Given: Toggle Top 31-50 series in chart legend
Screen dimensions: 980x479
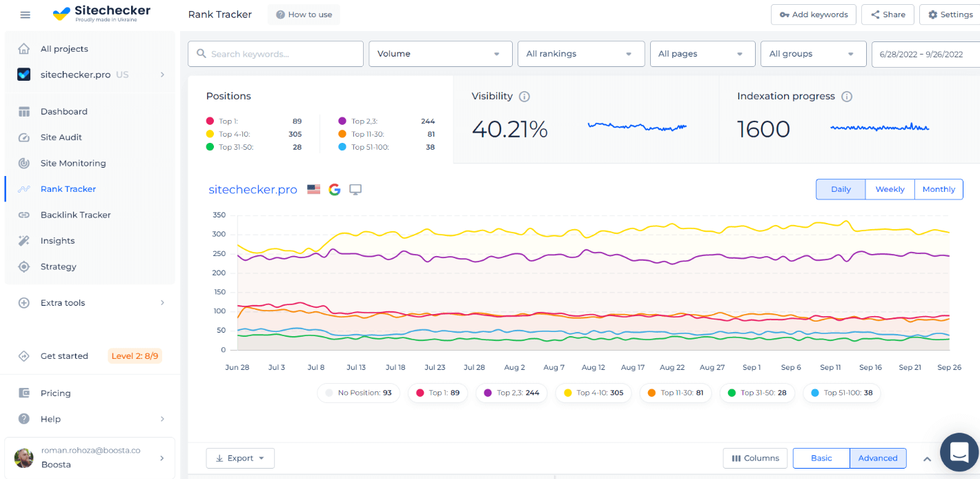Looking at the screenshot, I should pos(757,393).
